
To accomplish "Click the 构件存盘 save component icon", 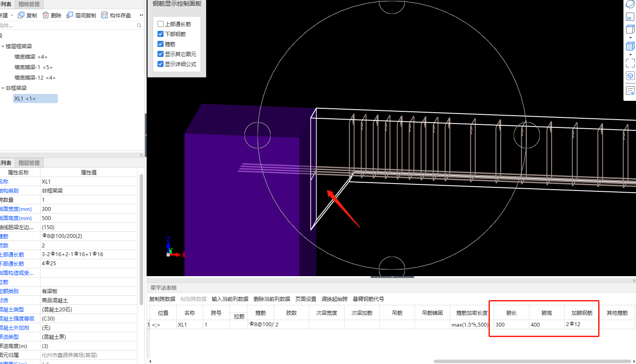I will (x=104, y=15).
